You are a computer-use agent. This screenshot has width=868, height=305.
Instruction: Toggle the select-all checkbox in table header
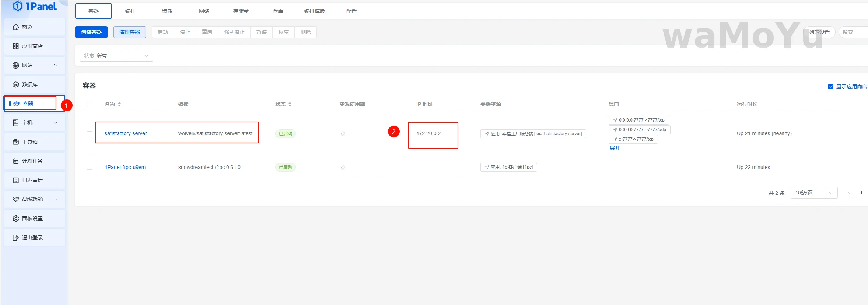coord(90,105)
